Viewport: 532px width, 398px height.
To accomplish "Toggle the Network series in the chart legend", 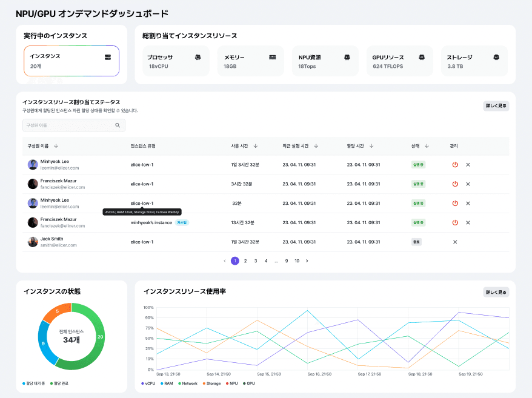I will pyautogui.click(x=187, y=383).
